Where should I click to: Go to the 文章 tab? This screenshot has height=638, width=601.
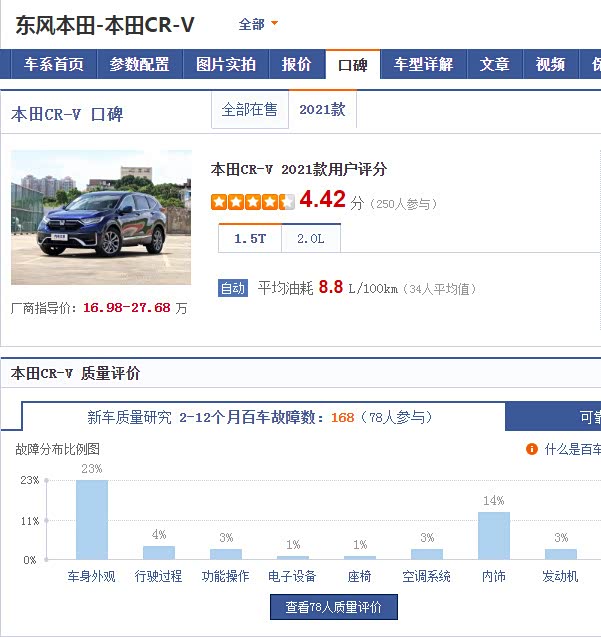495,64
